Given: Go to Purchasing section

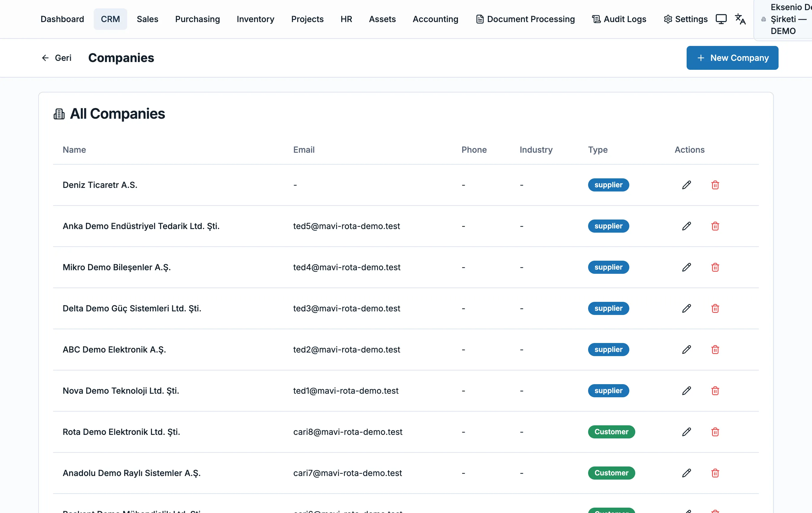Looking at the screenshot, I should 197,19.
